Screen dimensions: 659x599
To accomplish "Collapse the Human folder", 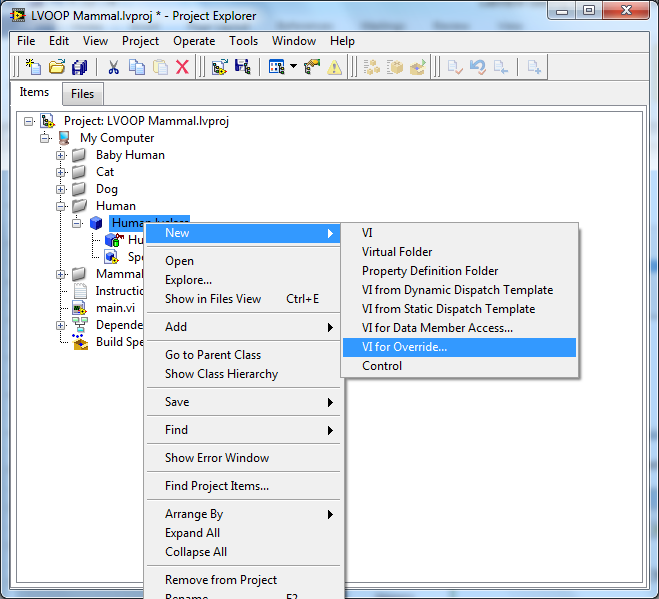I will (61, 206).
